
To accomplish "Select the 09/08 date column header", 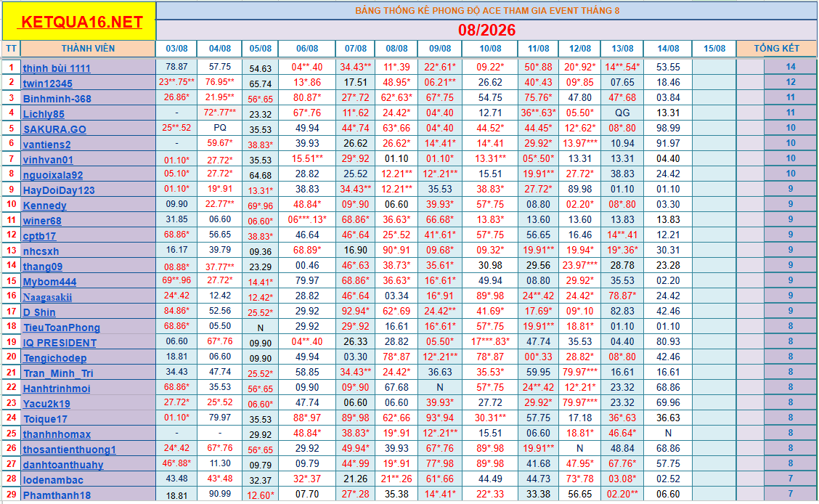I will pos(440,49).
